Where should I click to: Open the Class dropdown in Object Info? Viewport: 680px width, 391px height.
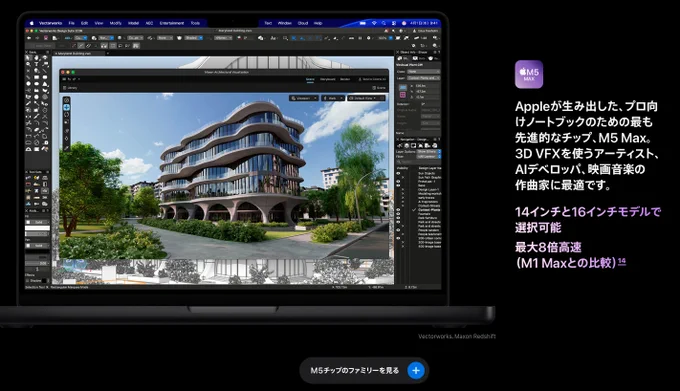[423, 72]
